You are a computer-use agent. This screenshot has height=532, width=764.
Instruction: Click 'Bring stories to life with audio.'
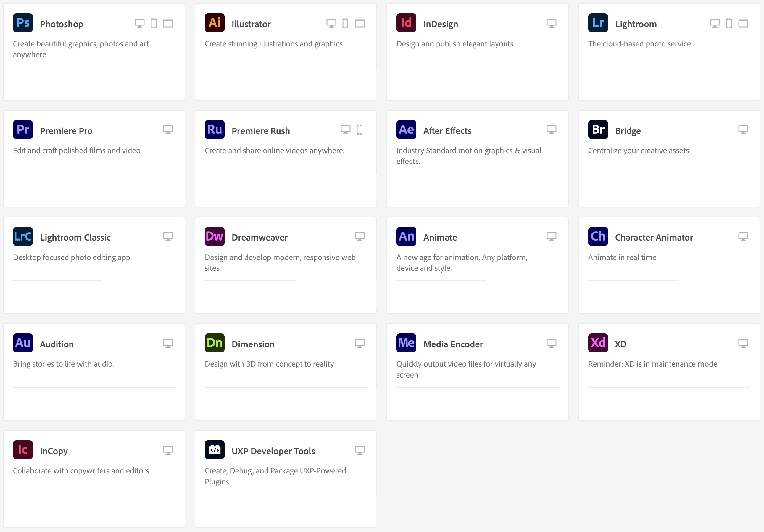(64, 364)
